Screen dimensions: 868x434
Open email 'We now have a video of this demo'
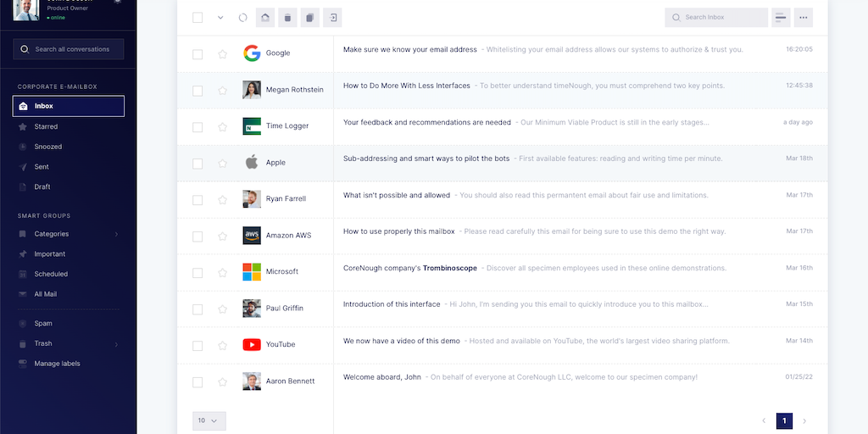(401, 341)
